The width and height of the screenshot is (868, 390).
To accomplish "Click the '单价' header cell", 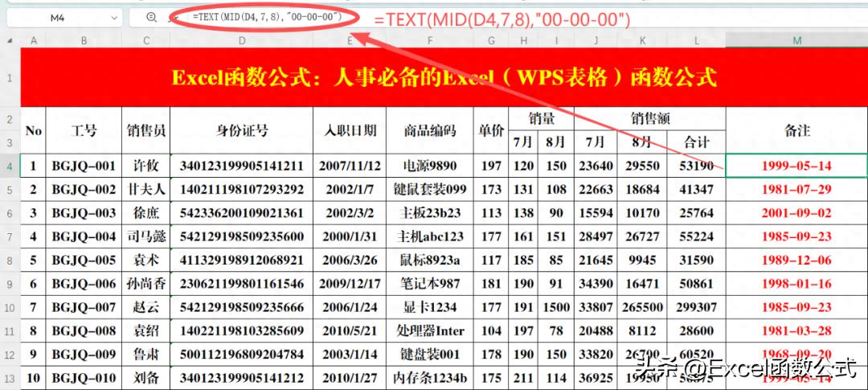I will coord(491,131).
